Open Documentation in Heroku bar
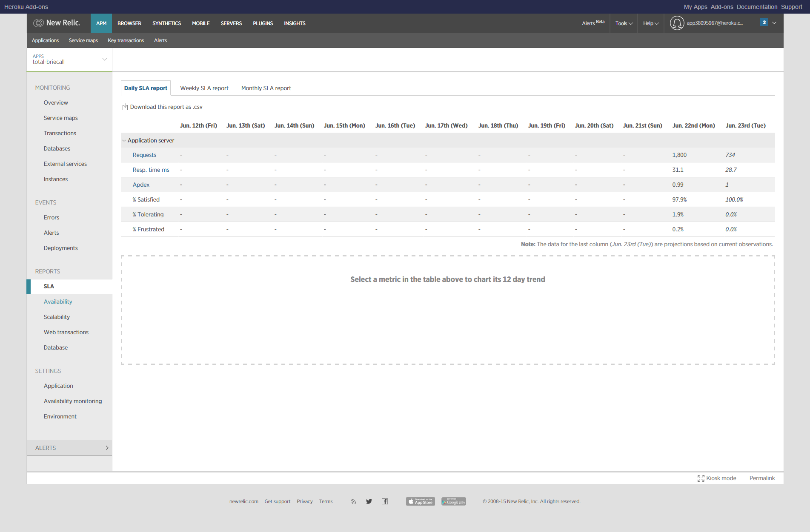Viewport: 810px width, 532px height. (757, 7)
